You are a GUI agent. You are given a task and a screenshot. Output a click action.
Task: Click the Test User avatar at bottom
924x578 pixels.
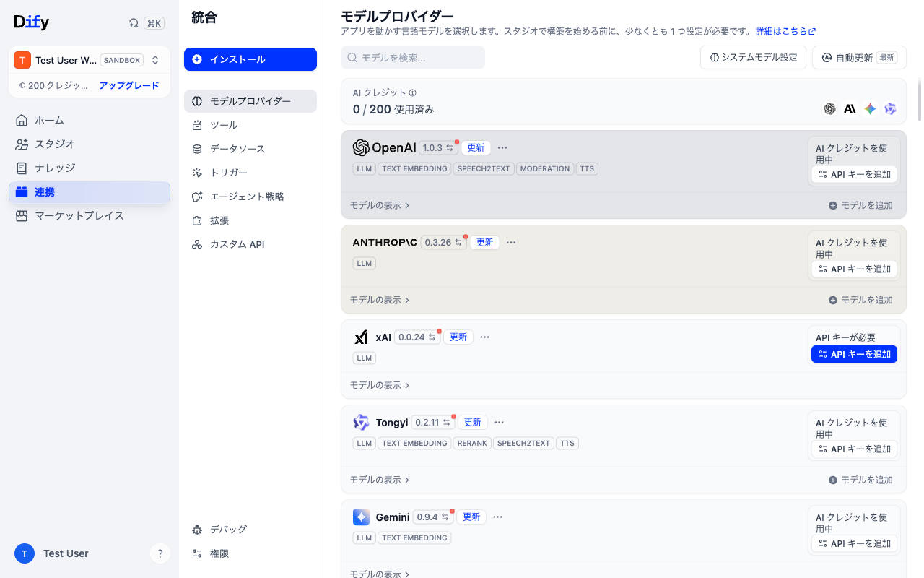[x=25, y=553]
